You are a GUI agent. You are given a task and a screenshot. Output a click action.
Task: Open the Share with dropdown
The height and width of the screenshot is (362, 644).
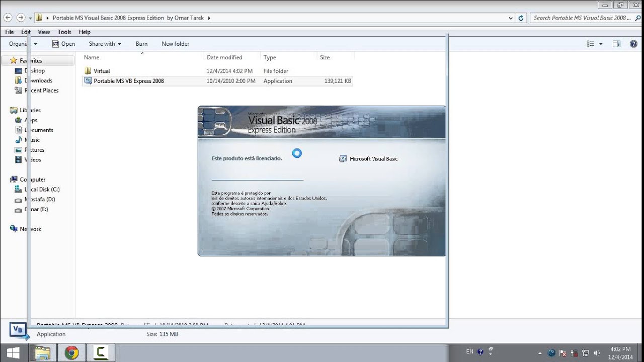(105, 44)
